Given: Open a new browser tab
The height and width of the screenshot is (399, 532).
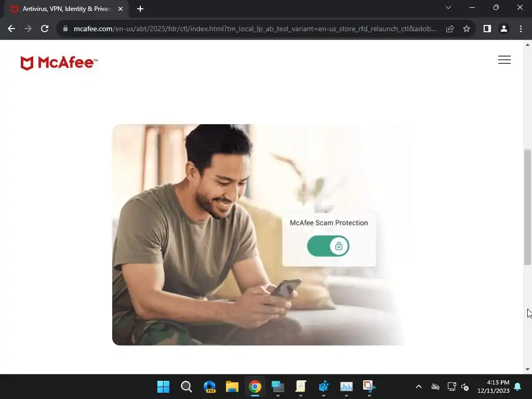Looking at the screenshot, I should 140,9.
